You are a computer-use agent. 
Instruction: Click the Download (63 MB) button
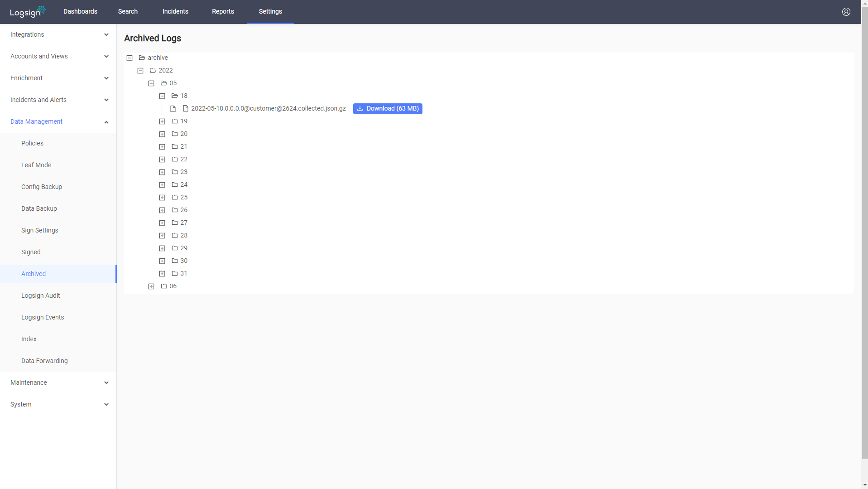(388, 108)
